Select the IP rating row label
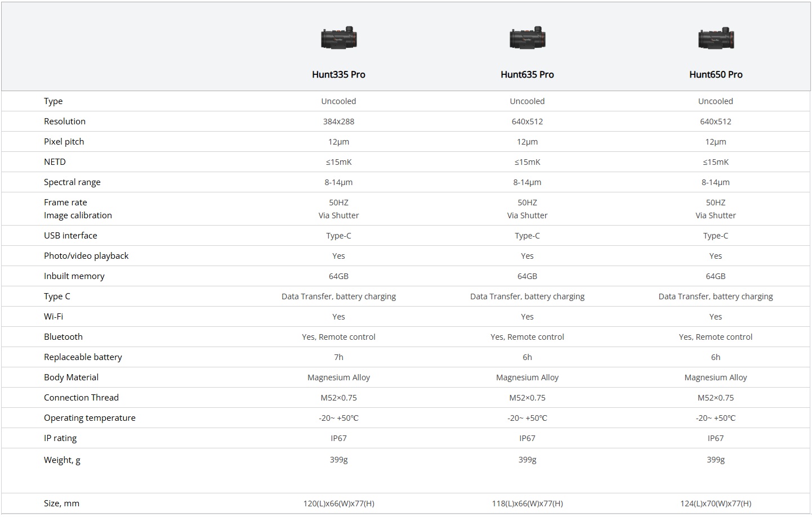Viewport: 812px width, 517px height. click(x=60, y=438)
